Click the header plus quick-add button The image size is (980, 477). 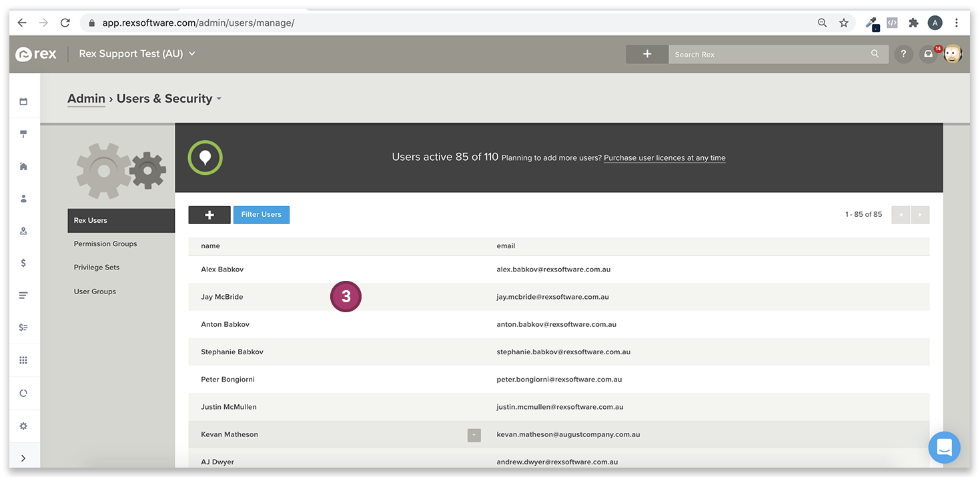tap(647, 54)
